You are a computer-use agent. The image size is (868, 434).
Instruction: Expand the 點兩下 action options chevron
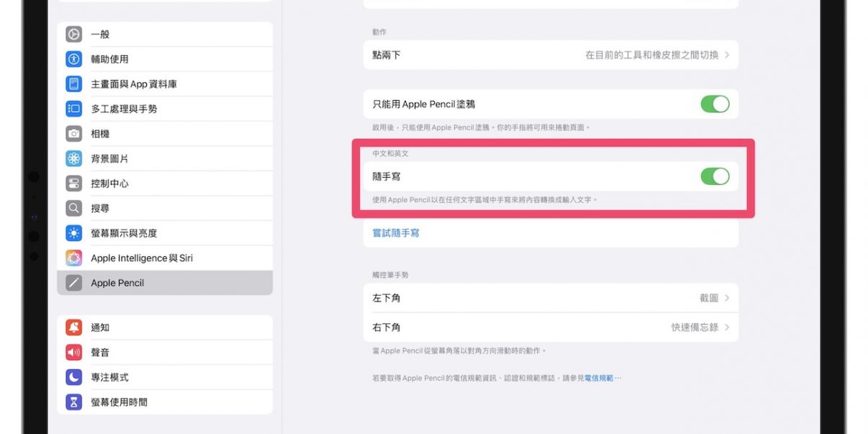[x=727, y=55]
